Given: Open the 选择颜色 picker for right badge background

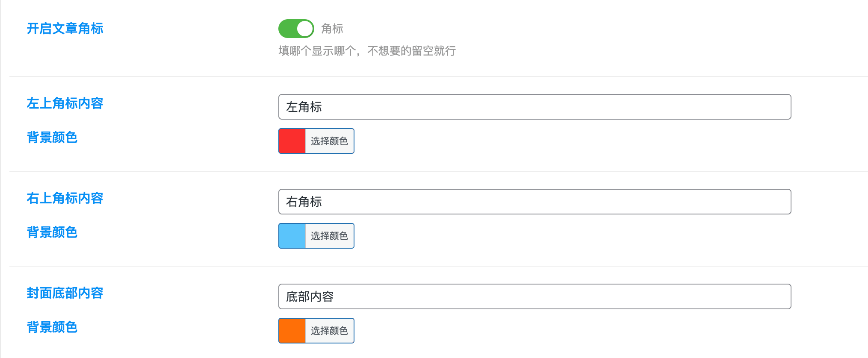Looking at the screenshot, I should 329,236.
